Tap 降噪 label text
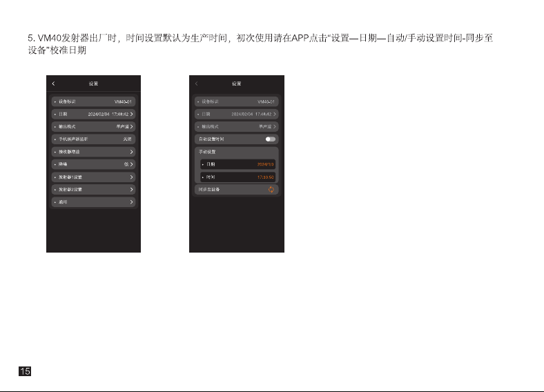Image resolution: width=544 pixels, height=392 pixels. pos(63,164)
